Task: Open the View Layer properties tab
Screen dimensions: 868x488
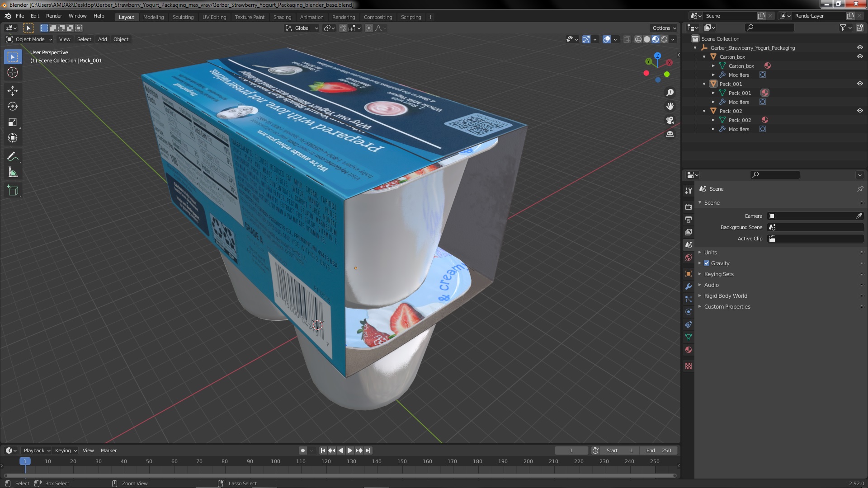Action: coord(689,232)
